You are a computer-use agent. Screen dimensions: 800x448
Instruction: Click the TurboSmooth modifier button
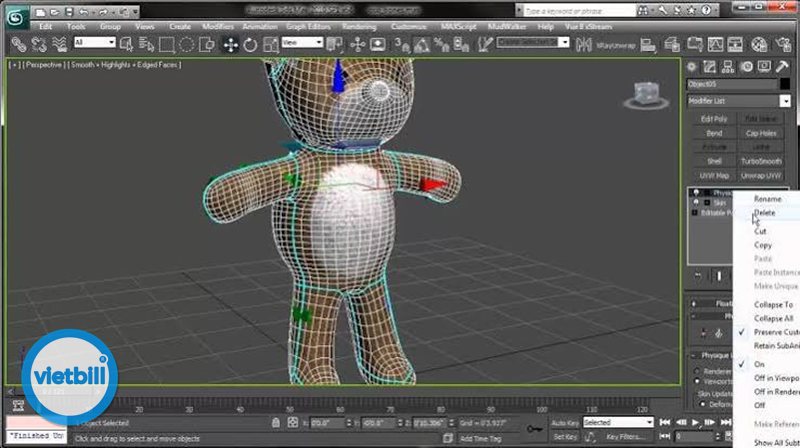coord(761,161)
